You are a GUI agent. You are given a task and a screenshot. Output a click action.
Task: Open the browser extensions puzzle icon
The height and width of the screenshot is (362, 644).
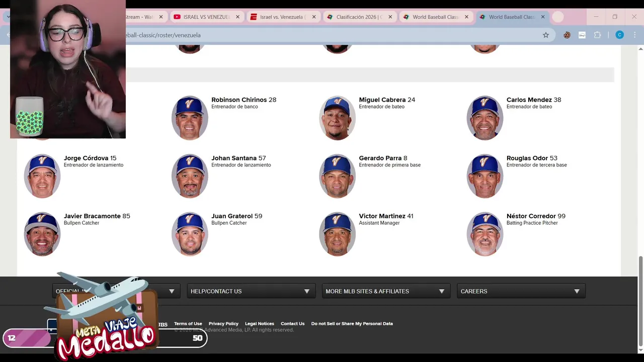[597, 35]
